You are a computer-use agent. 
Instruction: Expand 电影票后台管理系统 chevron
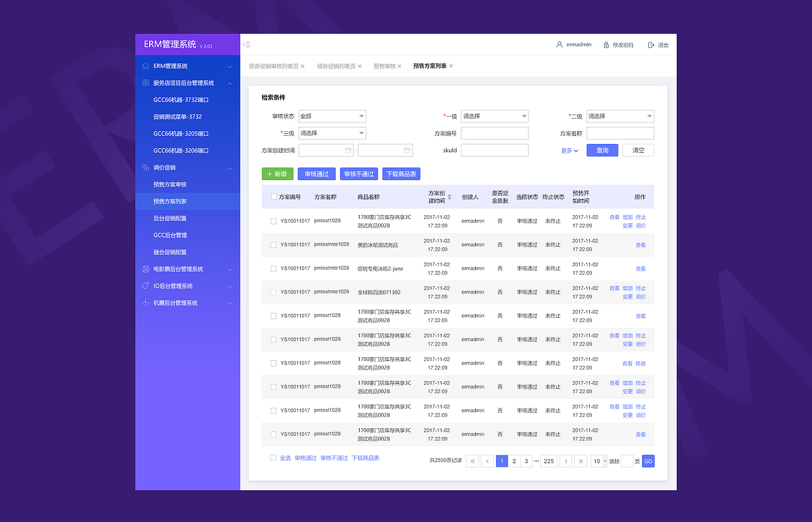(230, 270)
